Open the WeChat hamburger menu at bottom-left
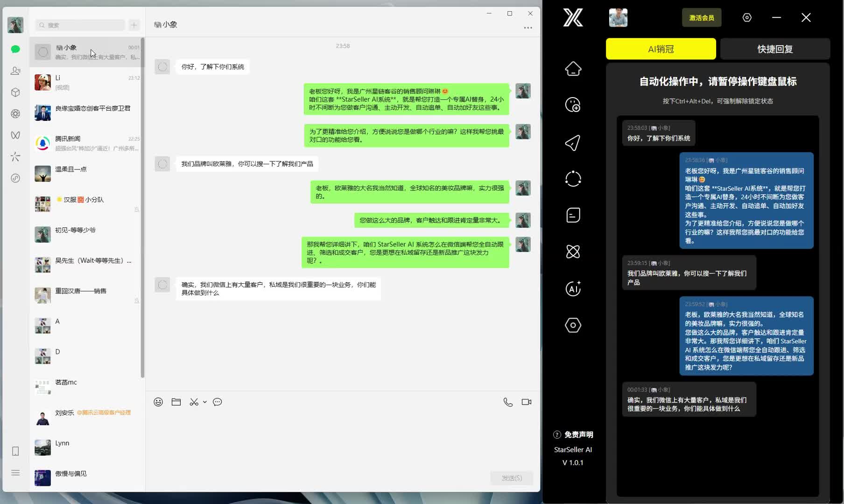This screenshot has width=844, height=504. click(x=15, y=473)
